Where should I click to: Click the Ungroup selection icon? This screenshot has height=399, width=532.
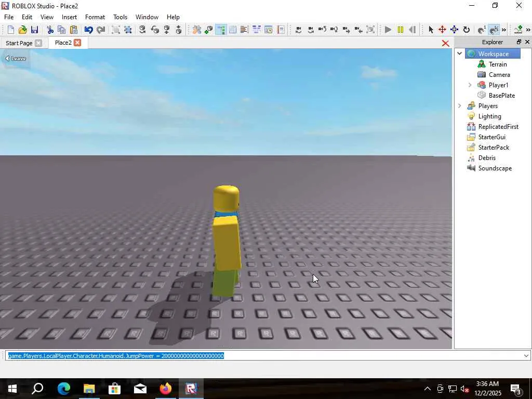pyautogui.click(x=128, y=30)
